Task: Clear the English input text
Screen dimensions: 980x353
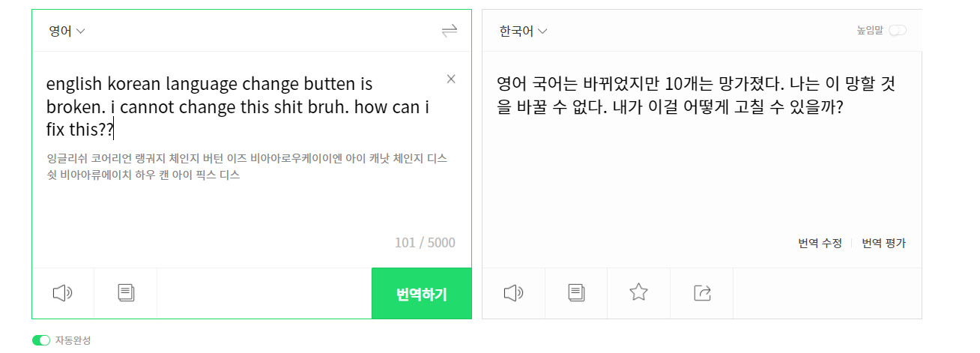Action: (451, 79)
